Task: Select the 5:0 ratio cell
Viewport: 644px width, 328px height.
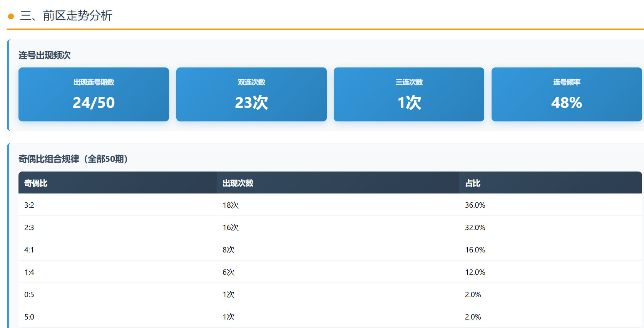Action: click(x=29, y=317)
